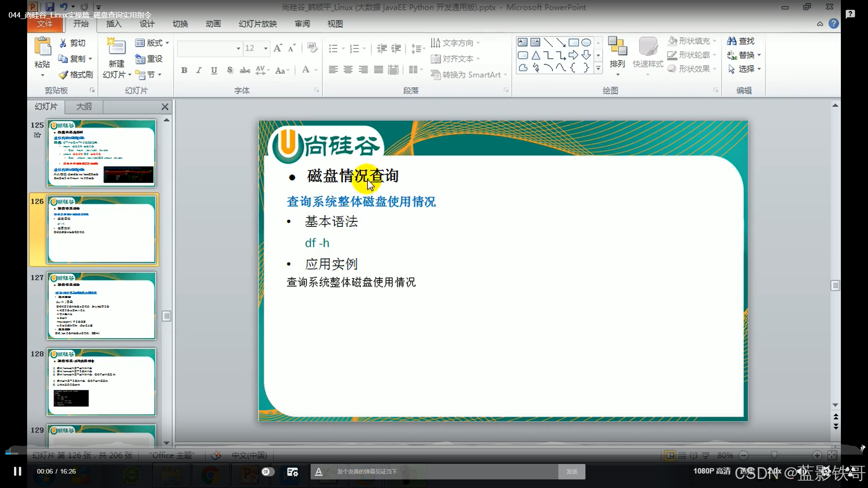Screen dimensions: 868x488
Task: Switch to the Outline (大纲) pane tab
Action: point(84,107)
